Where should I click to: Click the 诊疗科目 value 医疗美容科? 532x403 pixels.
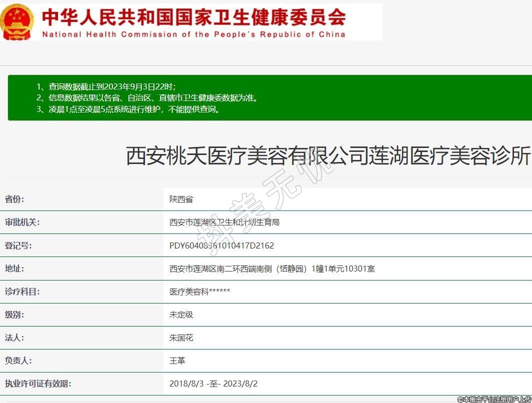[199, 291]
